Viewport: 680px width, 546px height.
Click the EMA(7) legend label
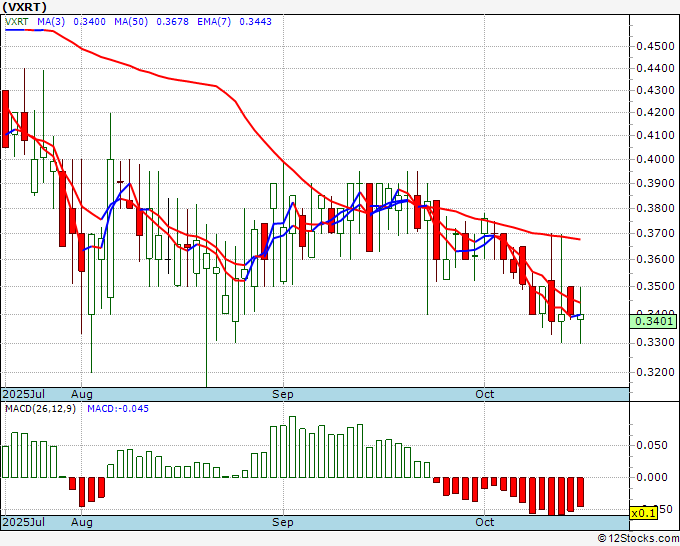(214, 21)
